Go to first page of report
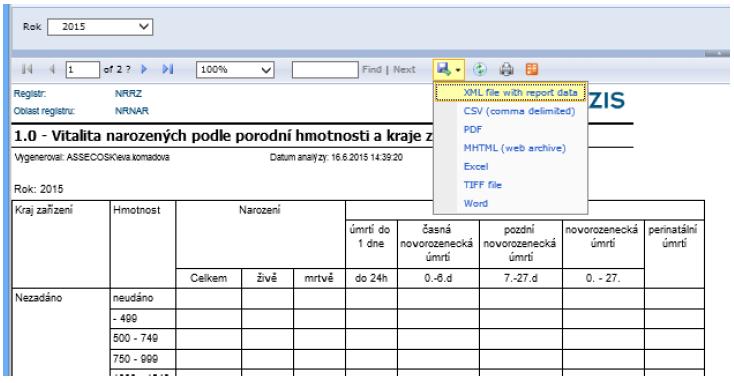The width and height of the screenshot is (734, 383). [27, 70]
